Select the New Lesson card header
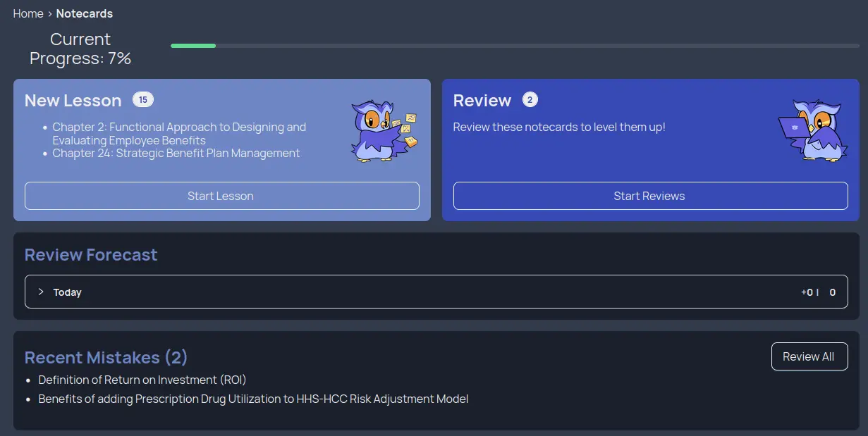The height and width of the screenshot is (436, 868). coord(73,100)
